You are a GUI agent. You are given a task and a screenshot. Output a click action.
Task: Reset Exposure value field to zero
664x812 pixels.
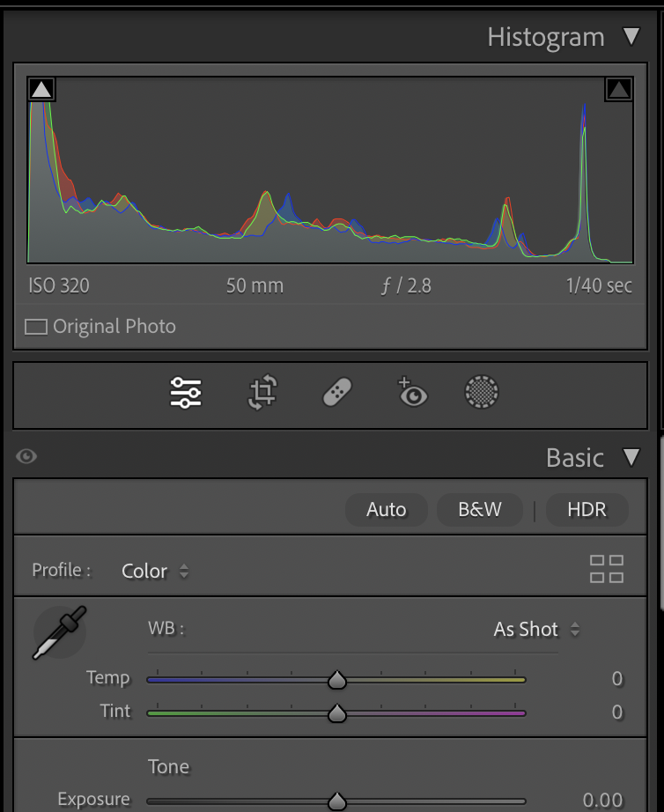tap(616, 799)
